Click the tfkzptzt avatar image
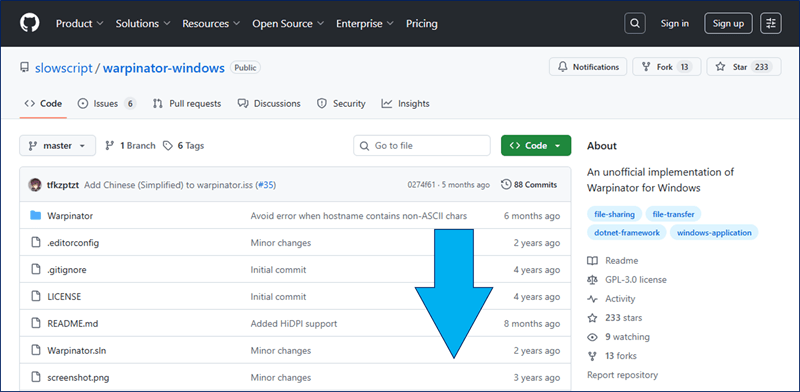The height and width of the screenshot is (392, 800). pos(35,185)
